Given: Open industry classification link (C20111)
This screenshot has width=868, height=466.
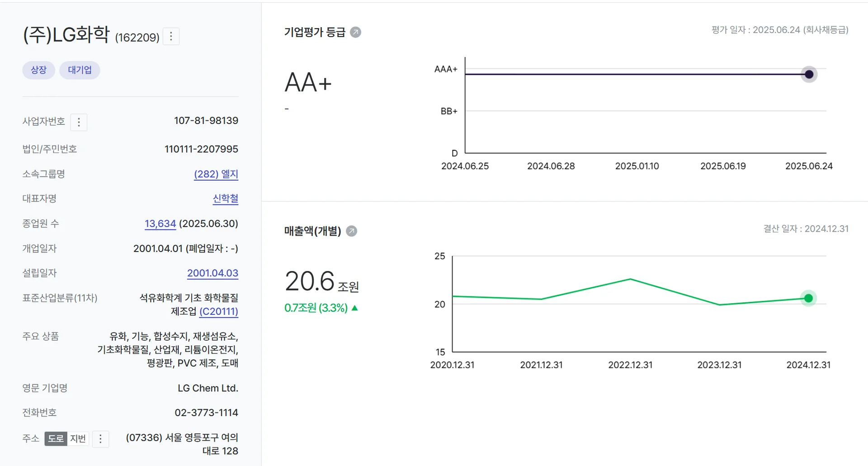Looking at the screenshot, I should (x=219, y=312).
